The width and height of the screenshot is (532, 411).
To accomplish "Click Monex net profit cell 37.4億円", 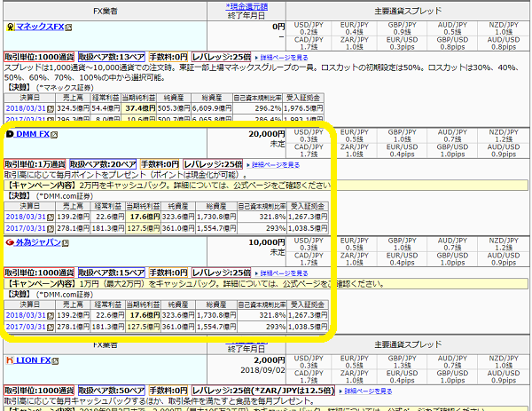I will pyautogui.click(x=139, y=108).
